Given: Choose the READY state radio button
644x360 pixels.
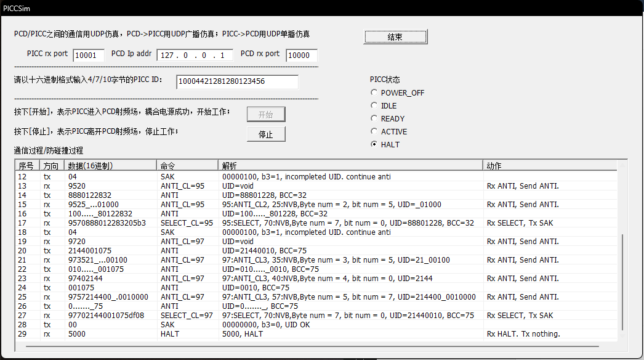Looking at the screenshot, I should click(374, 118).
